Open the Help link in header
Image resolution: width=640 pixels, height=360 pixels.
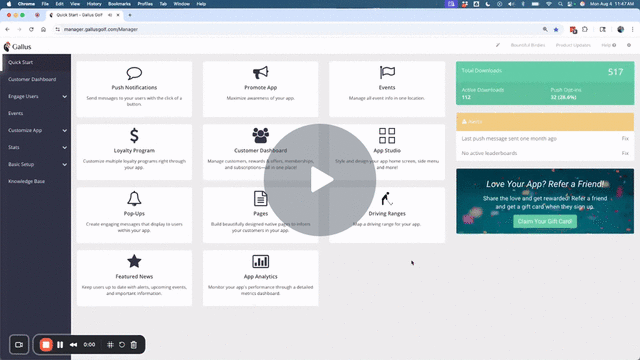point(608,45)
